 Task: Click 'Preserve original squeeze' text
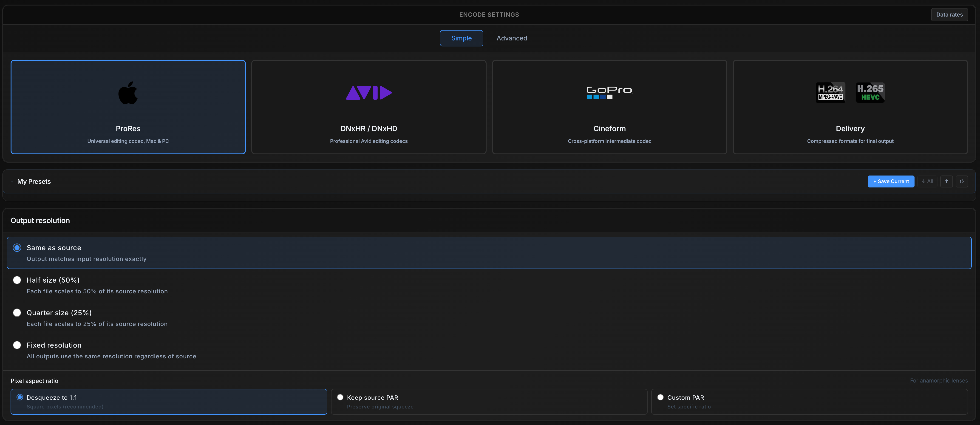point(380,407)
